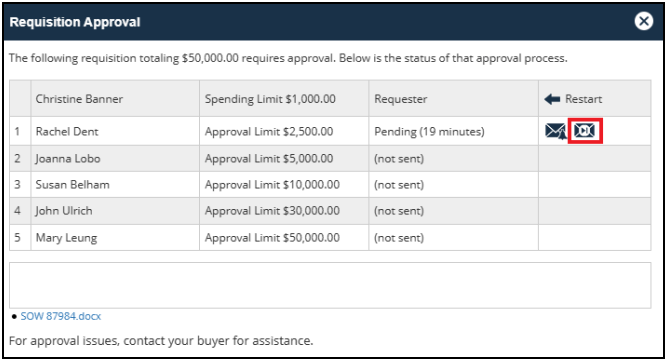
Task: Click the Approval Limit $2,500.00 cell
Action: (284, 131)
